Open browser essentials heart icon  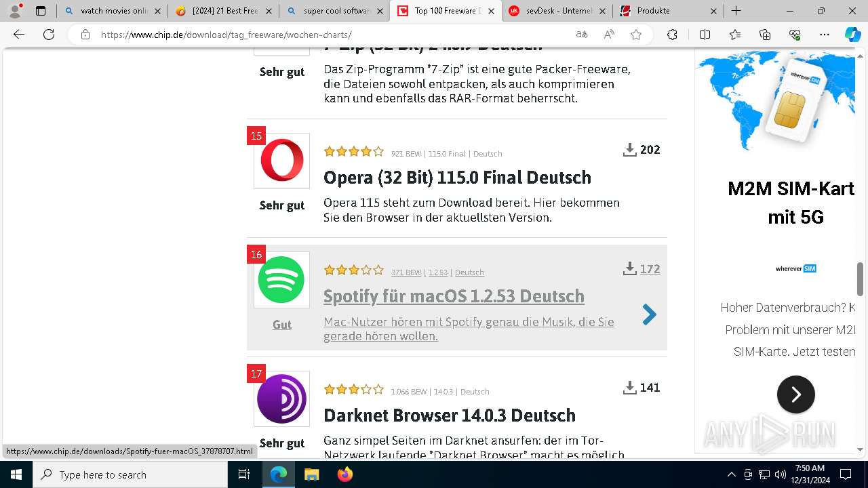click(x=795, y=35)
